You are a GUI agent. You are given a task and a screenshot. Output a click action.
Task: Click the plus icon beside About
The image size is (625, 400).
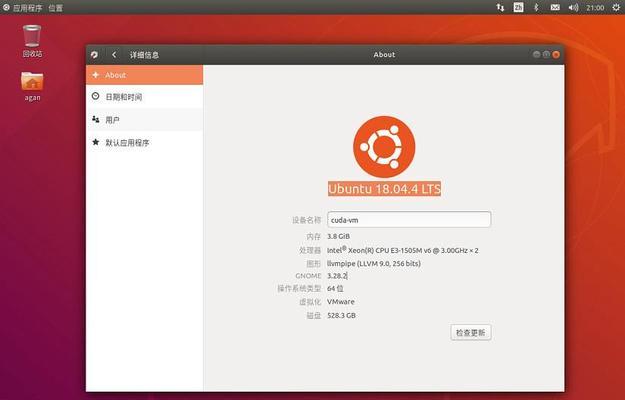[95, 75]
